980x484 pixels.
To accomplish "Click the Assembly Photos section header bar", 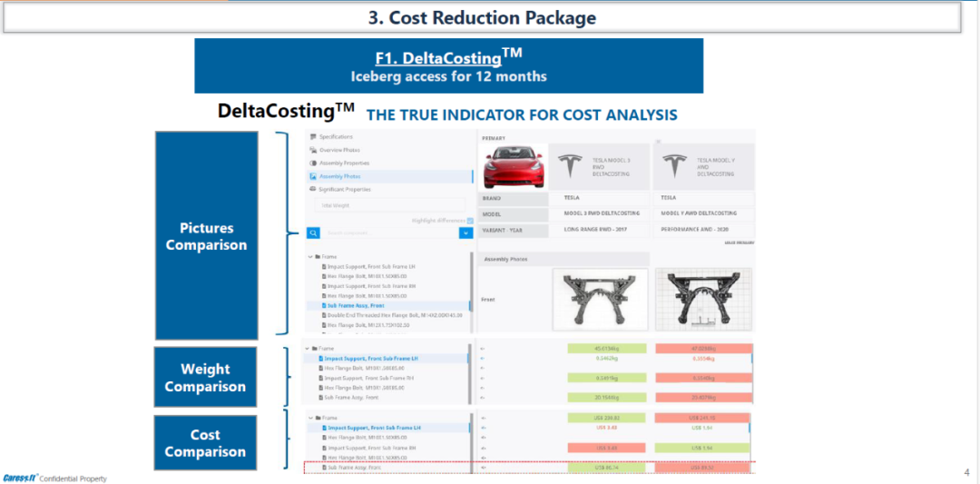I will tap(563, 259).
